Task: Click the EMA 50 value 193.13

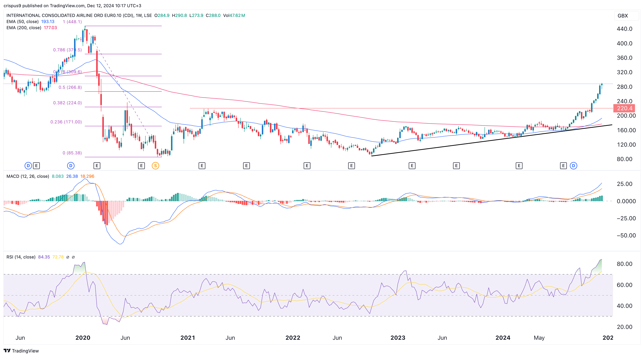Action: point(48,22)
